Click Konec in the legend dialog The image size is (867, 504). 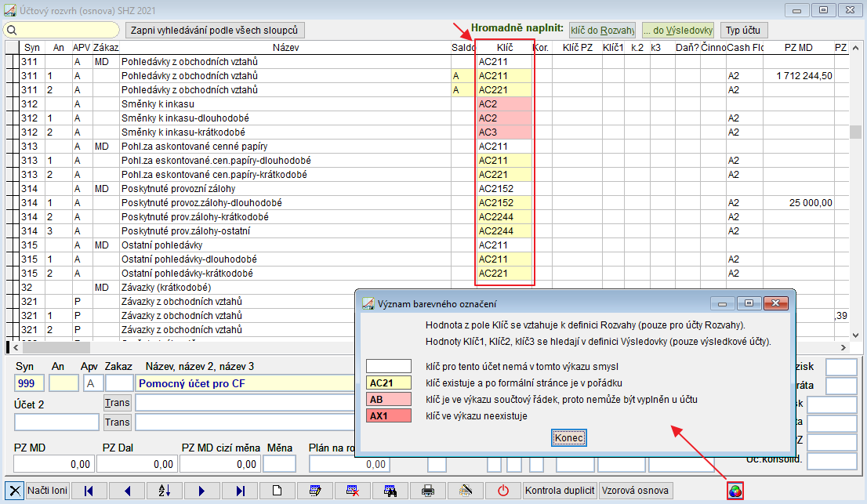[x=569, y=438]
